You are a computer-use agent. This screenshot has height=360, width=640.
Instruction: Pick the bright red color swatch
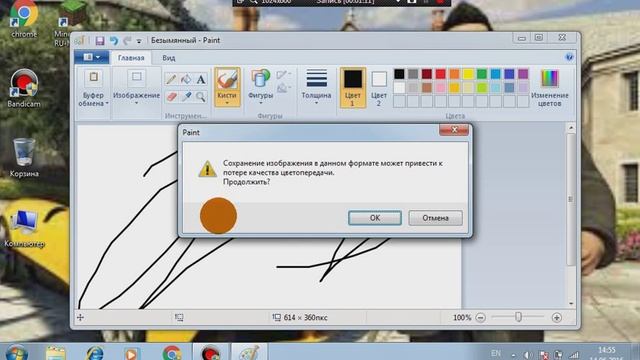(x=440, y=74)
